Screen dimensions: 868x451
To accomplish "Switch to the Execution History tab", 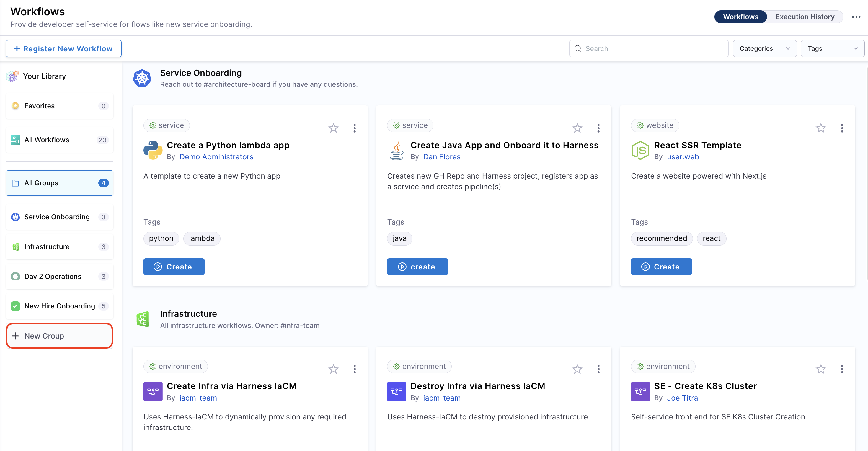I will point(805,17).
